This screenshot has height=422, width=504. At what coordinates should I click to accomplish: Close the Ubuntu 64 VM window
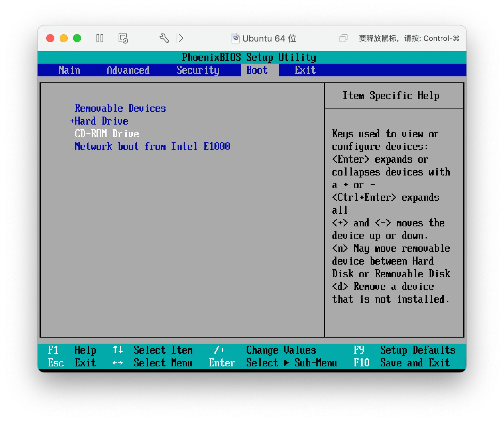coord(50,38)
